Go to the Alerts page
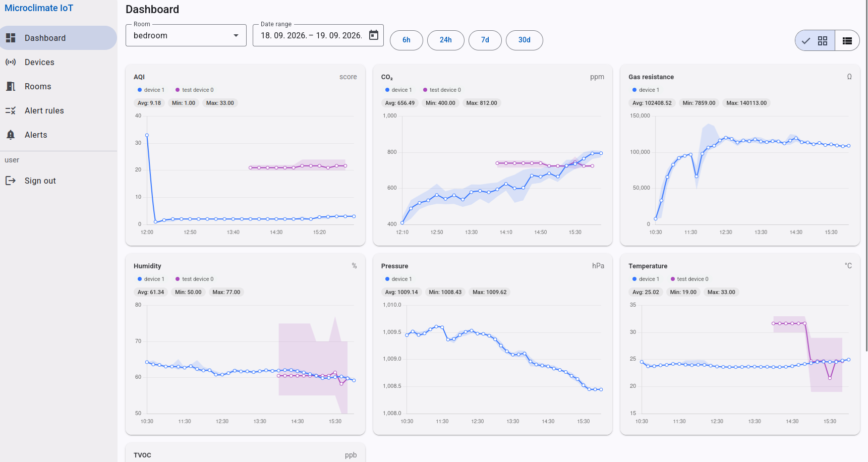 point(59,135)
